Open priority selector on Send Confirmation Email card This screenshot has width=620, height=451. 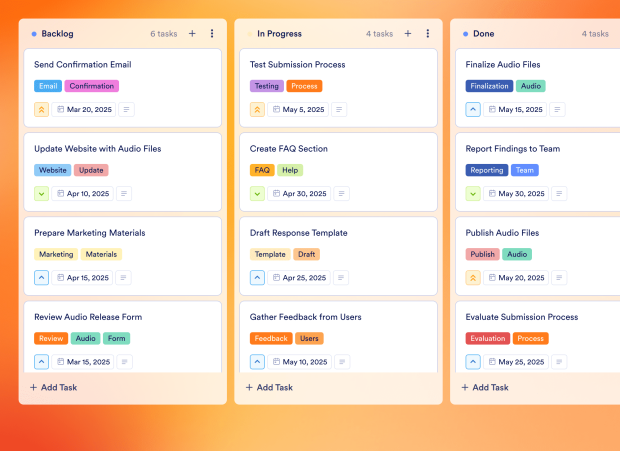42,109
